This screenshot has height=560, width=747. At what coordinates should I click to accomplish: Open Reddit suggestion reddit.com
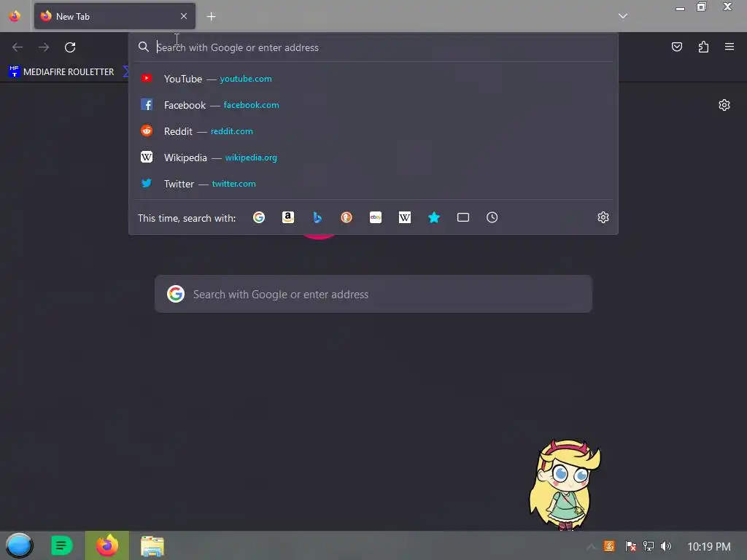[x=373, y=131]
